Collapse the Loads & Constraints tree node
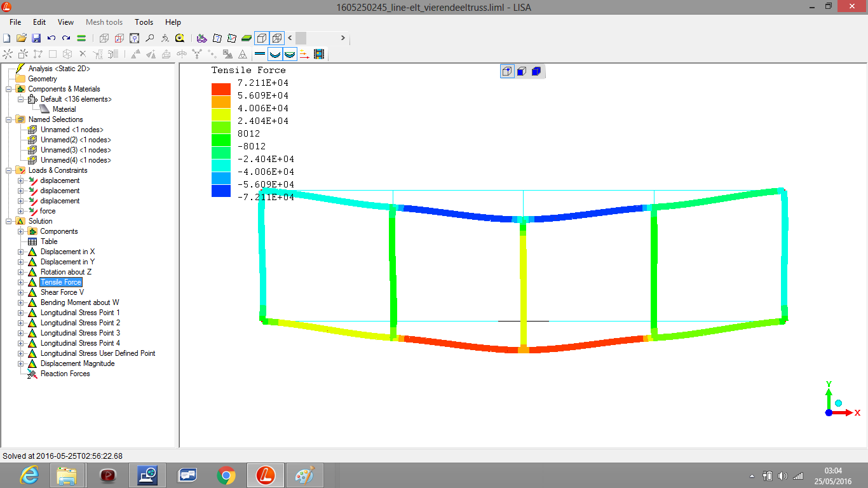 tap(9, 170)
